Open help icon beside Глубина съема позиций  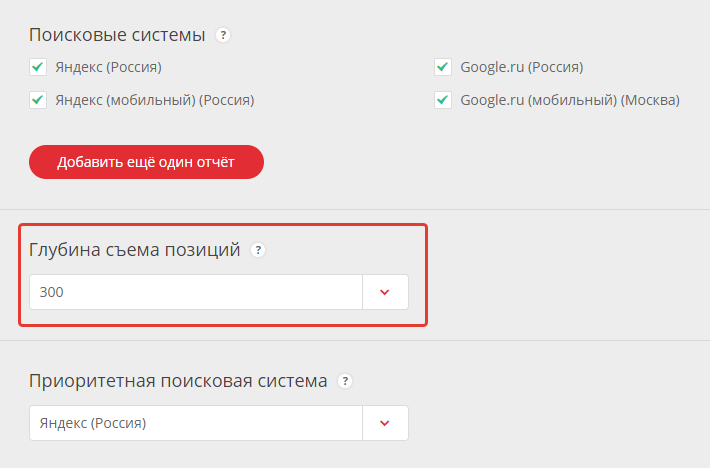pyautogui.click(x=258, y=250)
